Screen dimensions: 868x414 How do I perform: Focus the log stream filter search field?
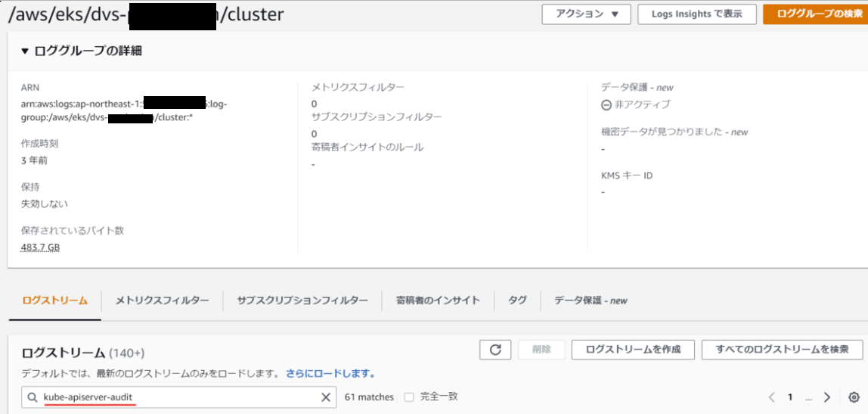pos(178,397)
